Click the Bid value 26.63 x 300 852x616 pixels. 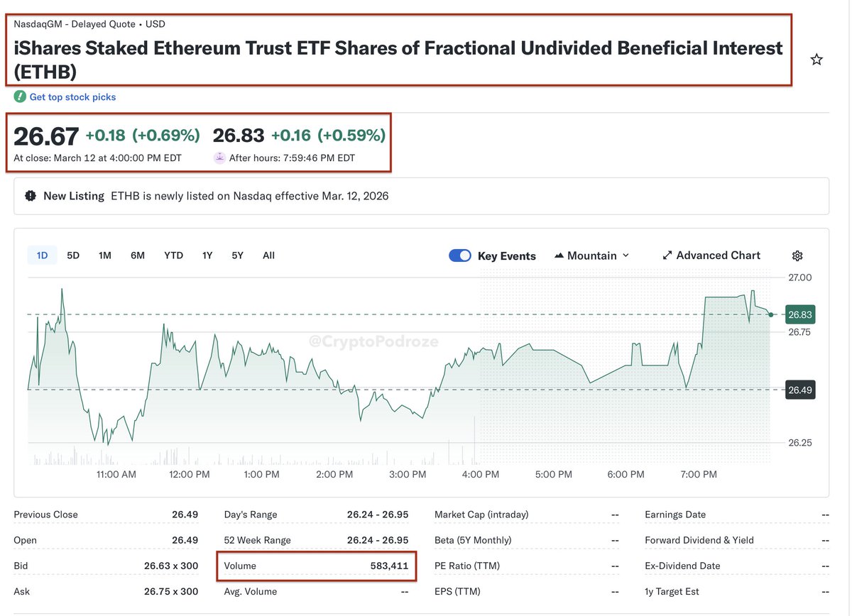pos(171,566)
